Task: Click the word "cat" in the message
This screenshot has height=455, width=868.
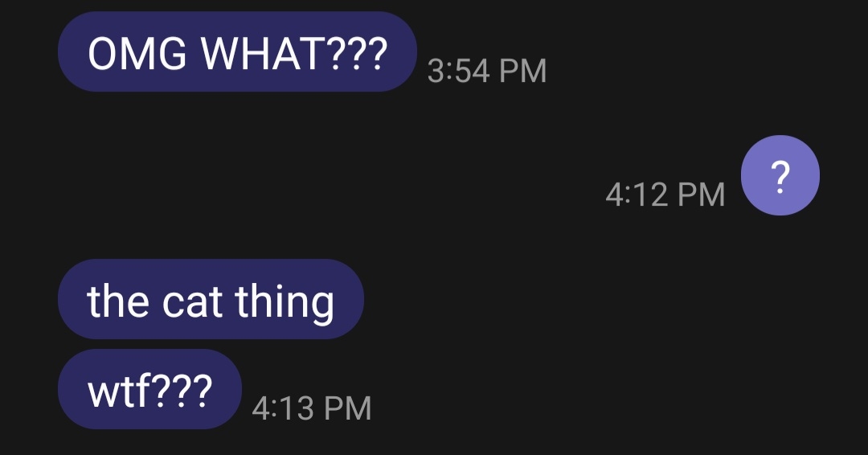Action: tap(192, 301)
